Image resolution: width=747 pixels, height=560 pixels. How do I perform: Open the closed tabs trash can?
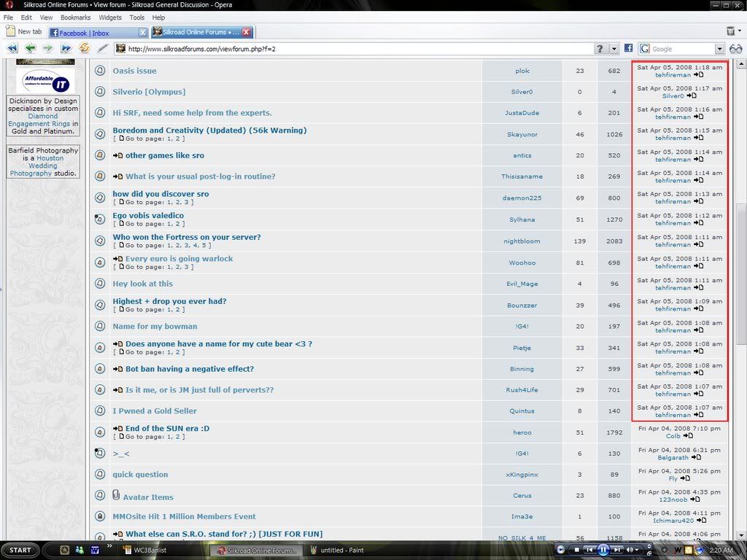731,31
